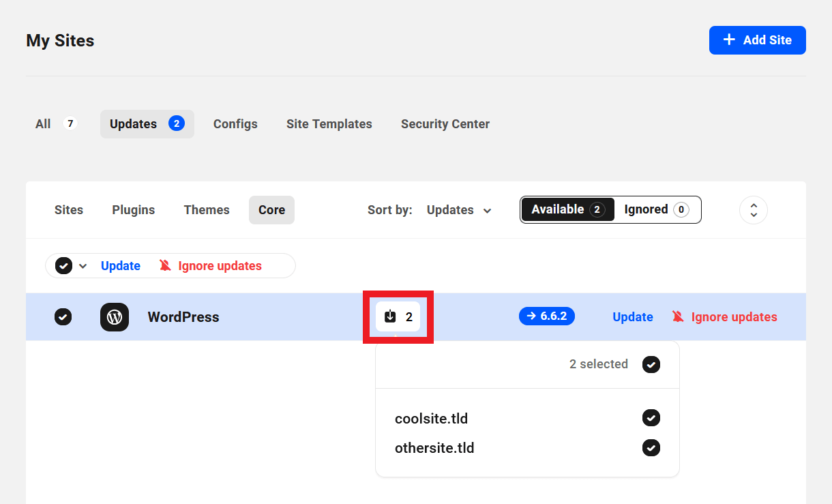Click Update in the WordPress row
The width and height of the screenshot is (832, 504).
633,317
